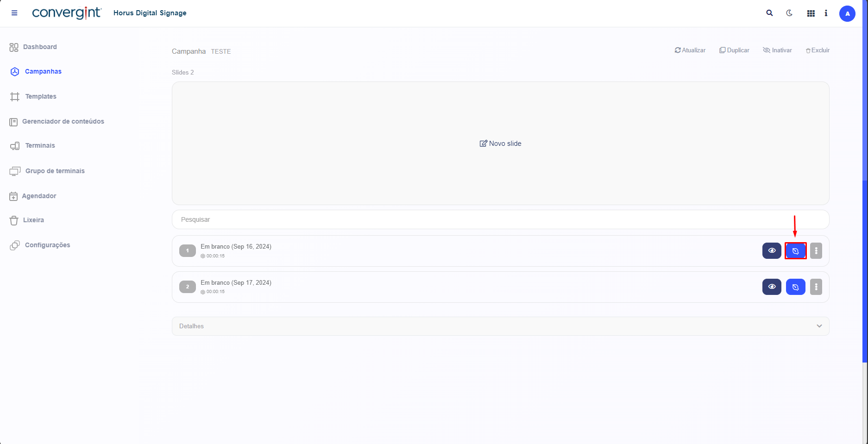Open Gerenciador de conteúdos menu item
The width and height of the screenshot is (868, 444).
pyautogui.click(x=63, y=121)
